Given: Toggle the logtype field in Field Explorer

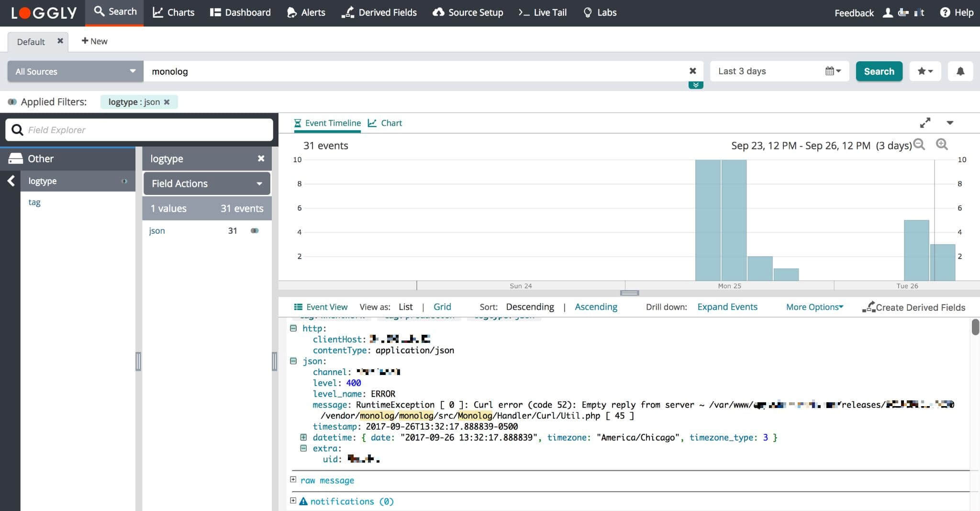Looking at the screenshot, I should click(123, 181).
